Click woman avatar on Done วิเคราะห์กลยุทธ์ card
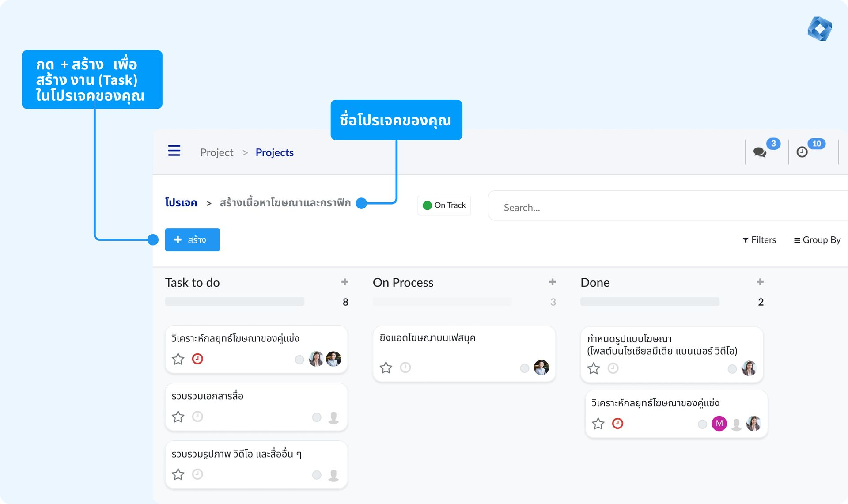The image size is (848, 504). click(x=753, y=424)
